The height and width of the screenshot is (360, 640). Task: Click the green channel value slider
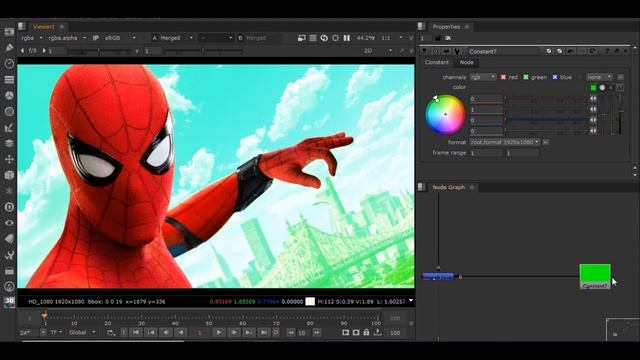(547, 109)
